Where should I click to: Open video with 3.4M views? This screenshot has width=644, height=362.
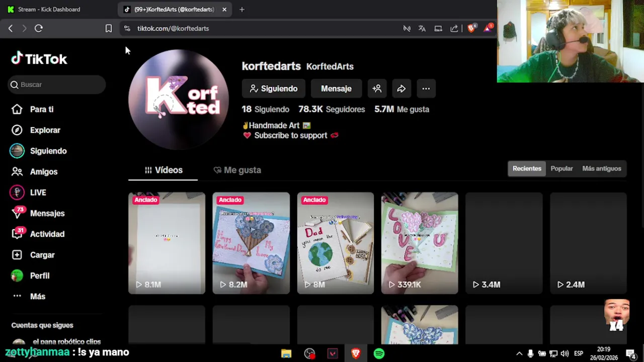point(504,243)
